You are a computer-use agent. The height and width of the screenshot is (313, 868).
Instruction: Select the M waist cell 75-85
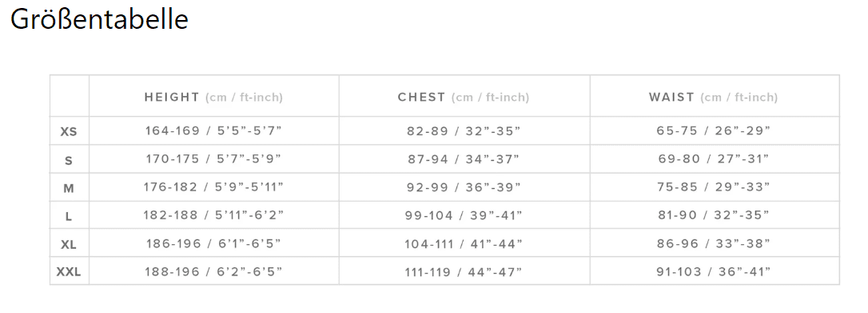[x=714, y=187]
